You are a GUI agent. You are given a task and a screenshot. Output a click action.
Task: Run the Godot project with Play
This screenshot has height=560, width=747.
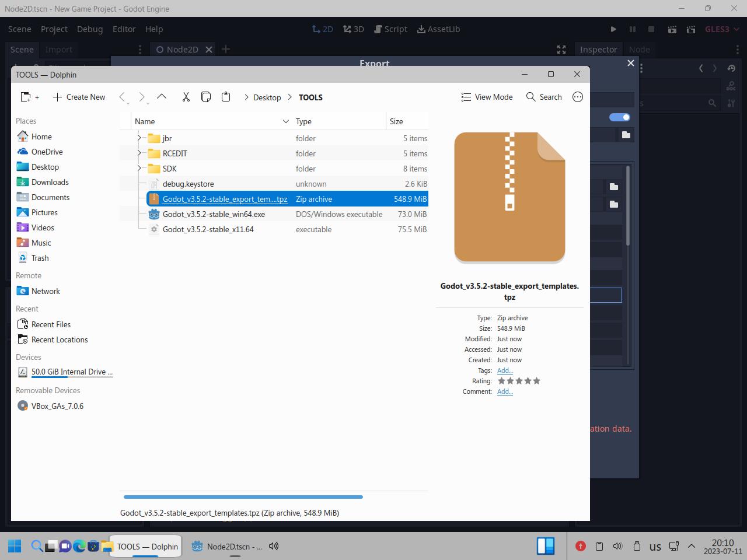coord(613,29)
